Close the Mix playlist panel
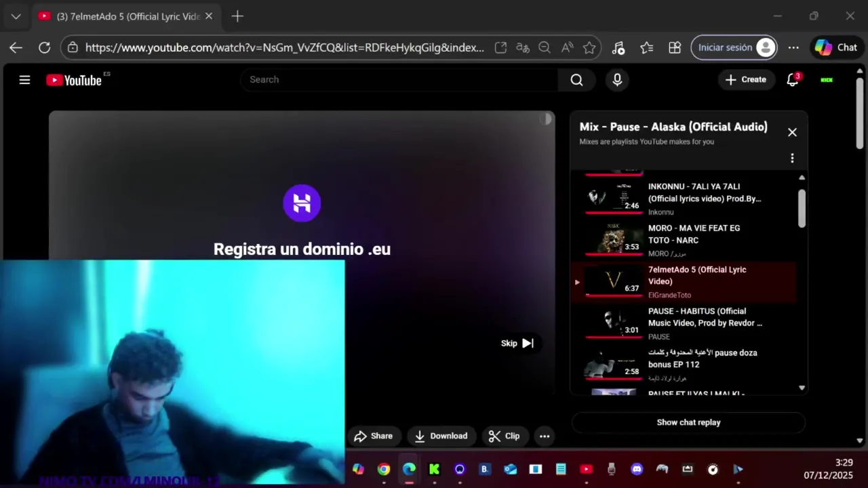The width and height of the screenshot is (868, 488). pos(792,132)
